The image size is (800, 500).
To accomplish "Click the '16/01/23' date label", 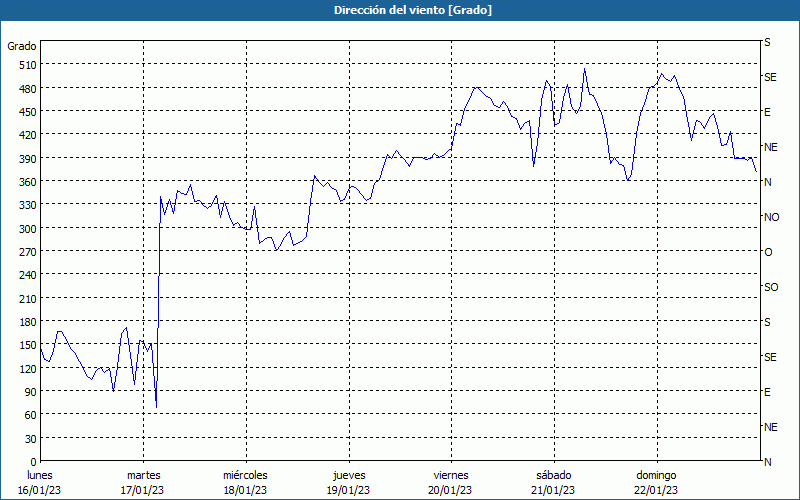I will (39, 490).
